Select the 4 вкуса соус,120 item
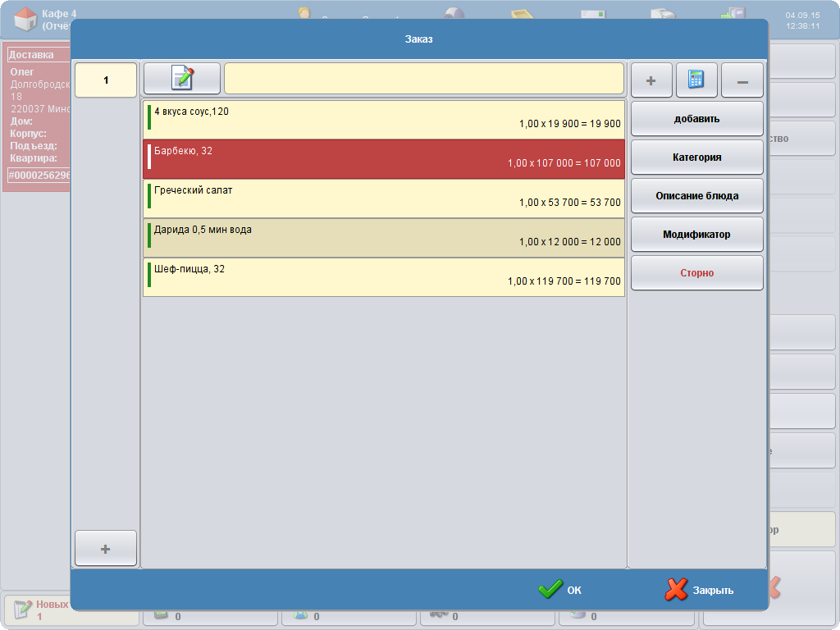The width and height of the screenshot is (840, 630). [x=384, y=119]
